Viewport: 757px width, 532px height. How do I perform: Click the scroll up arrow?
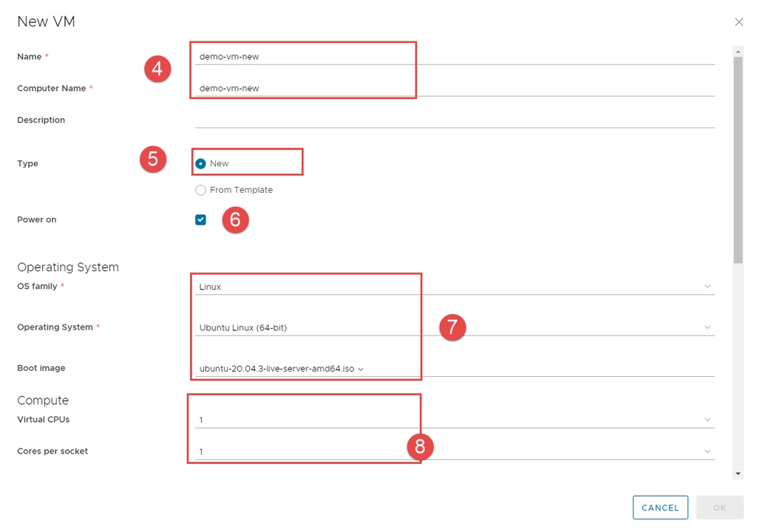point(738,51)
